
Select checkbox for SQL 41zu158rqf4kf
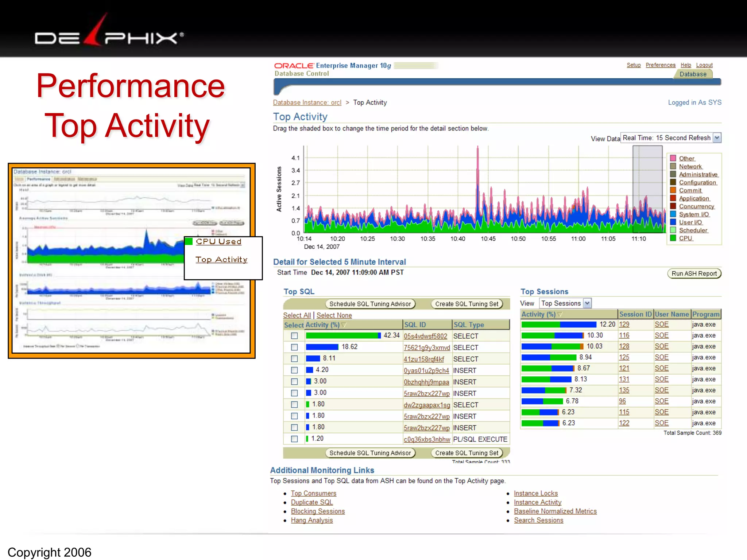pos(294,359)
